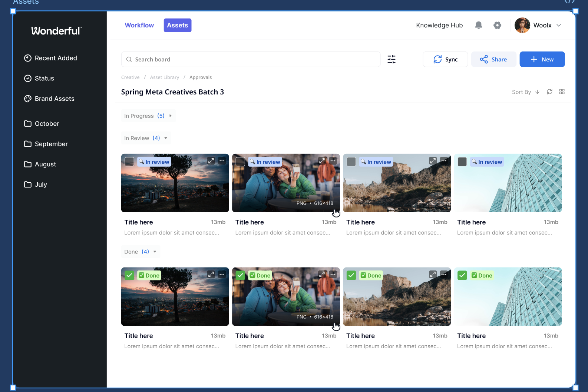
Task: Click the New button
Action: 542,59
